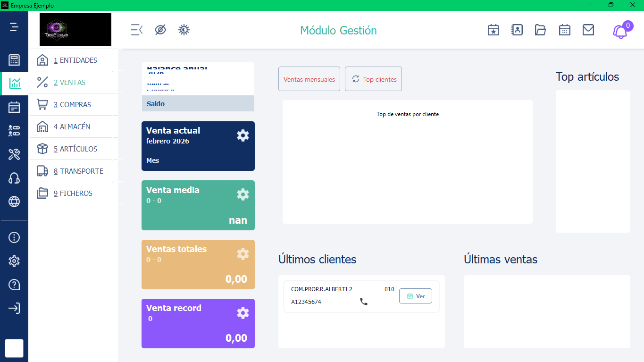Open Venta actual gear settings
The width and height of the screenshot is (644, 362).
(243, 135)
